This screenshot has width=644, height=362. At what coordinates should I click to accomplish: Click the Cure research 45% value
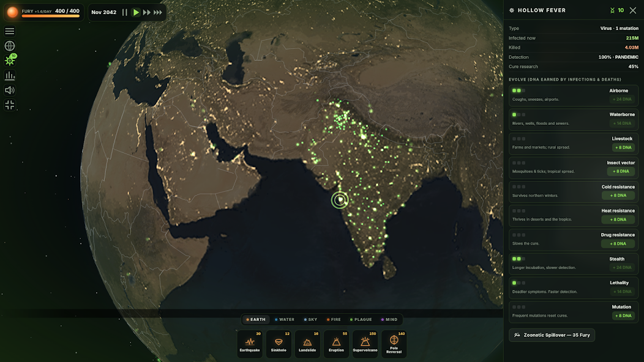point(634,67)
